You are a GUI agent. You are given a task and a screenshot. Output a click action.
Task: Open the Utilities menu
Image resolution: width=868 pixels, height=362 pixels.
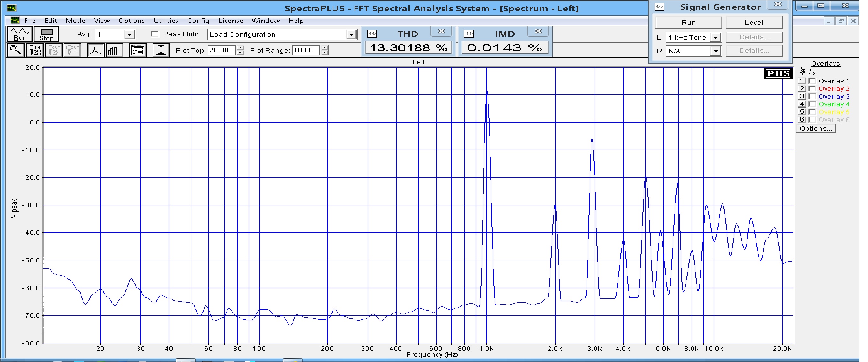166,20
